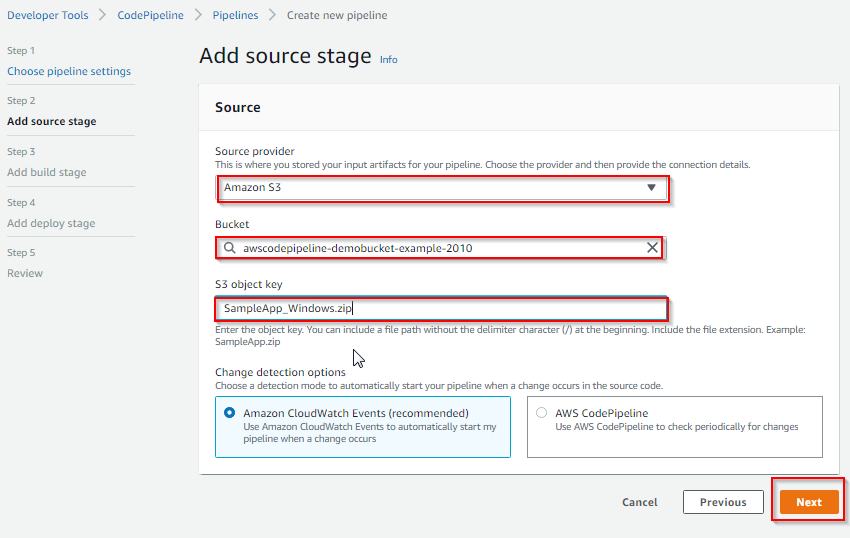Return to Choose pipeline settings step
850x538 pixels.
[x=69, y=71]
